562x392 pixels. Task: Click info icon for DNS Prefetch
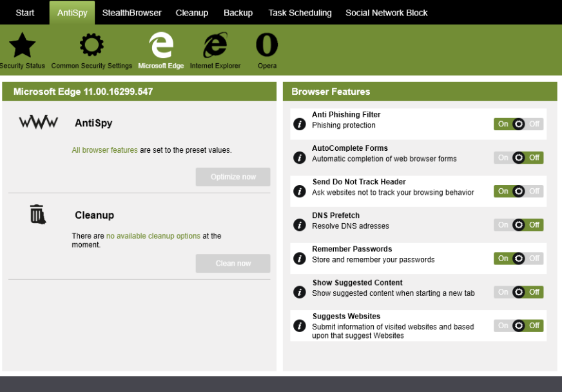point(299,225)
